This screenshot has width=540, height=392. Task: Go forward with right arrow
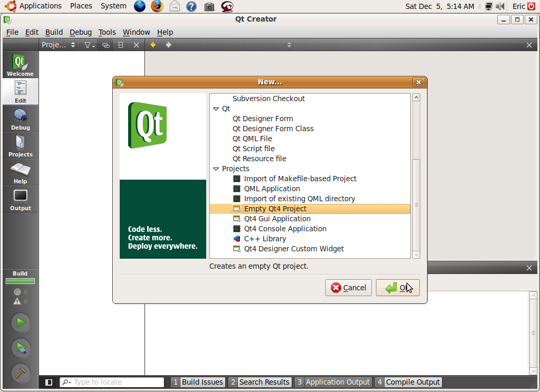pyautogui.click(x=168, y=45)
